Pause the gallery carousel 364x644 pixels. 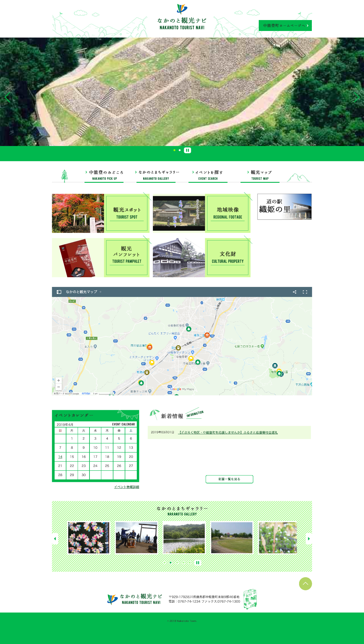[x=197, y=563]
